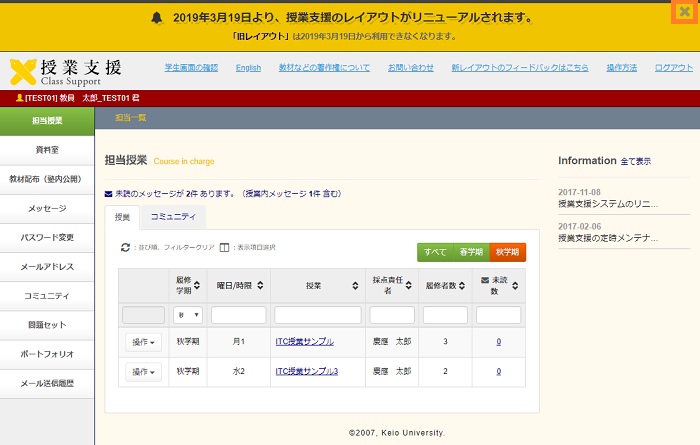
Task: Sort by 履修学期 column arrows
Action: 197,286
